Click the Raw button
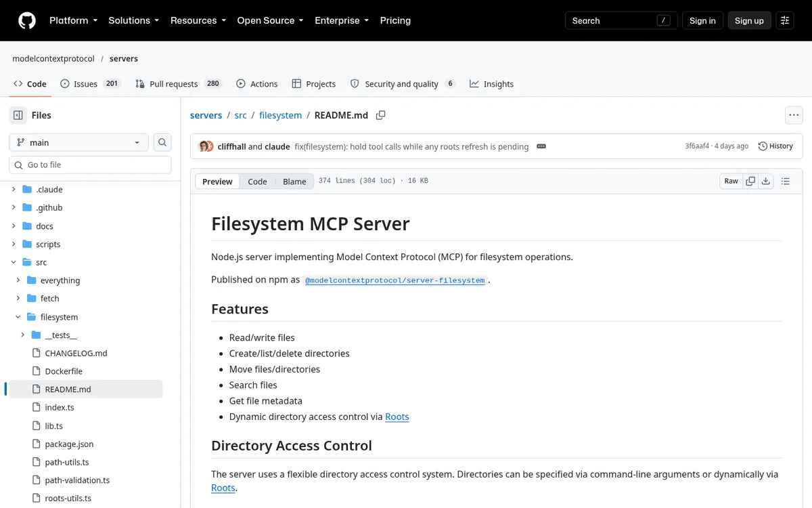 click(731, 181)
